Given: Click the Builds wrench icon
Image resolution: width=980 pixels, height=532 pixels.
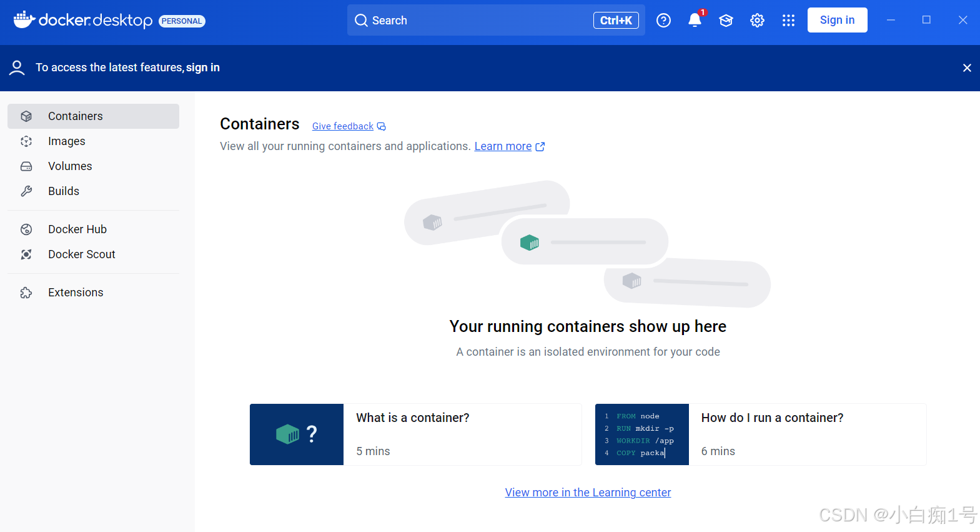Looking at the screenshot, I should click(26, 191).
